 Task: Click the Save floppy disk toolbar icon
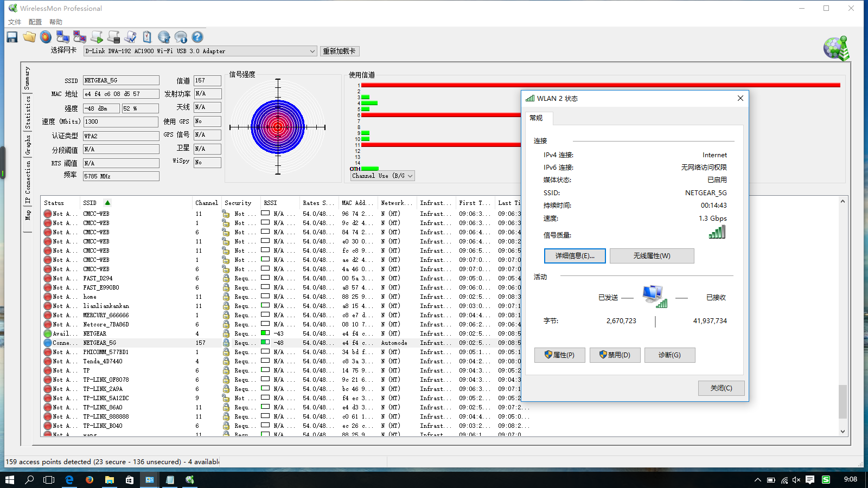point(12,37)
